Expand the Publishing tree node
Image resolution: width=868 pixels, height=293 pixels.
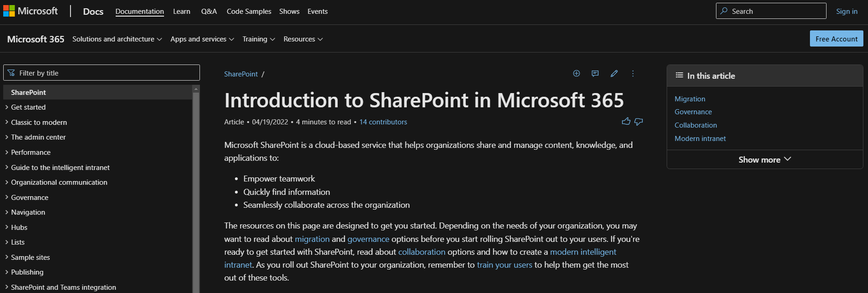[x=7, y=272]
